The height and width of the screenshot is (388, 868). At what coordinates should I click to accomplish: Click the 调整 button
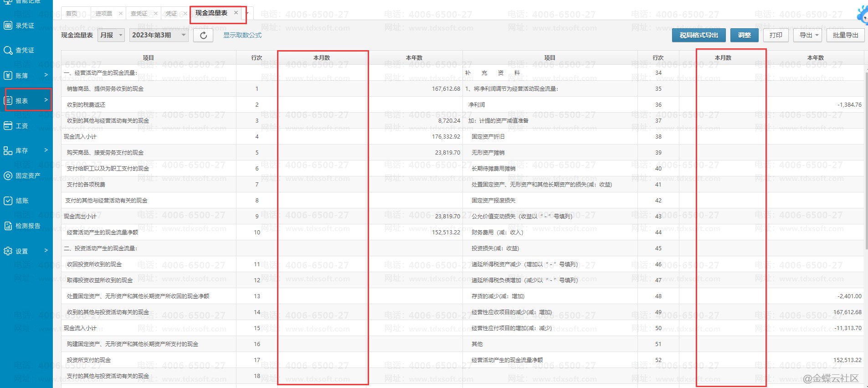tap(744, 35)
